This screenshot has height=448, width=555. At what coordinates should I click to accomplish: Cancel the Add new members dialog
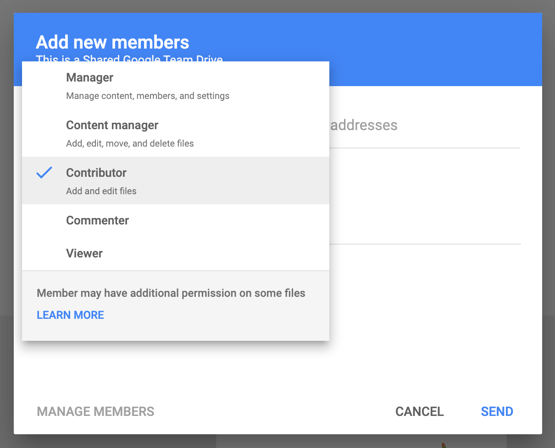point(419,412)
